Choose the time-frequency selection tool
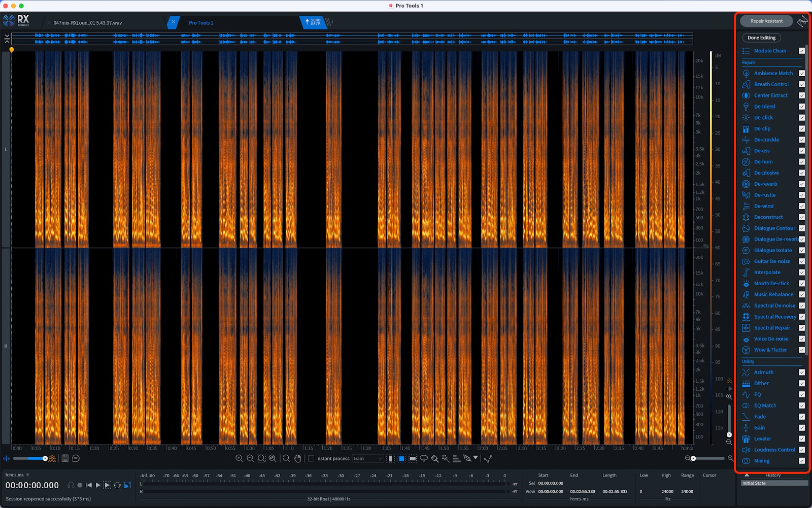This screenshot has width=812, height=508. point(401,458)
